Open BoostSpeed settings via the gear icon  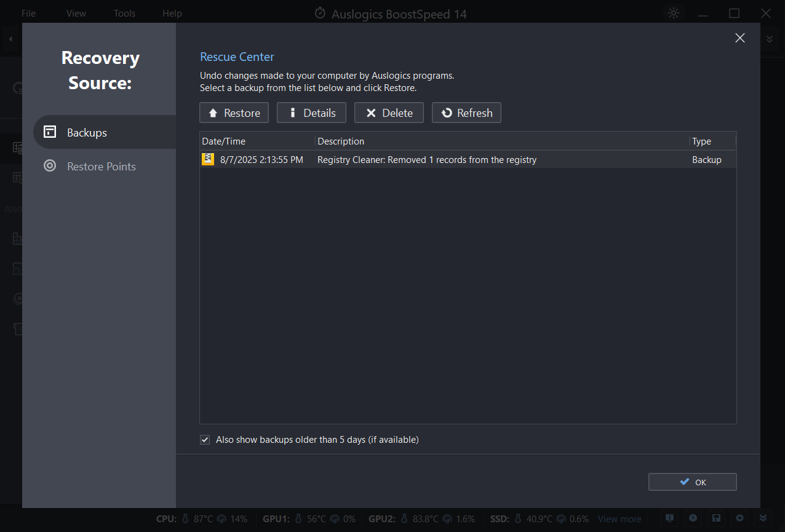tap(739, 518)
